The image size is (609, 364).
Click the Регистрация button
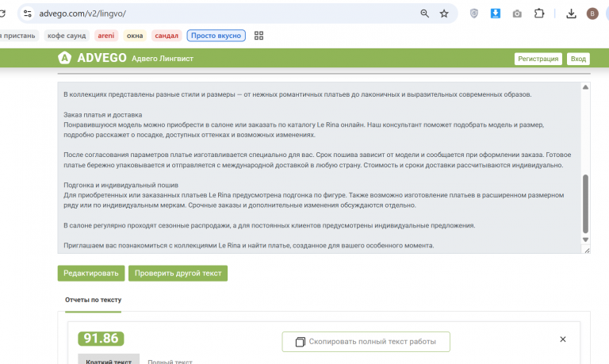coord(538,59)
